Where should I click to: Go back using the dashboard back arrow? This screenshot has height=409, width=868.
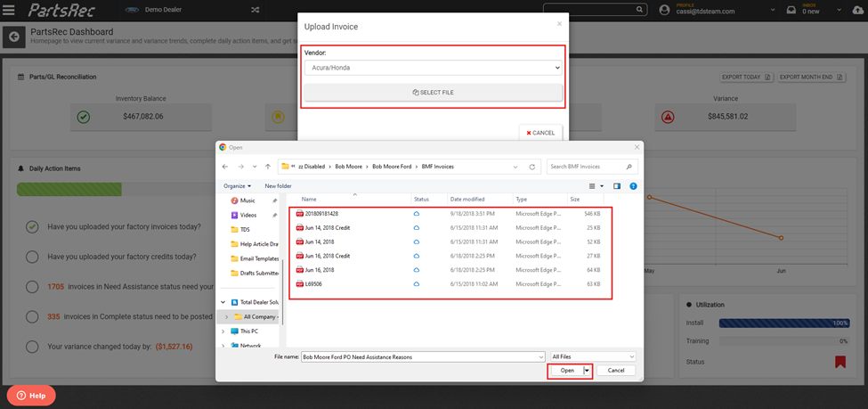coord(14,37)
